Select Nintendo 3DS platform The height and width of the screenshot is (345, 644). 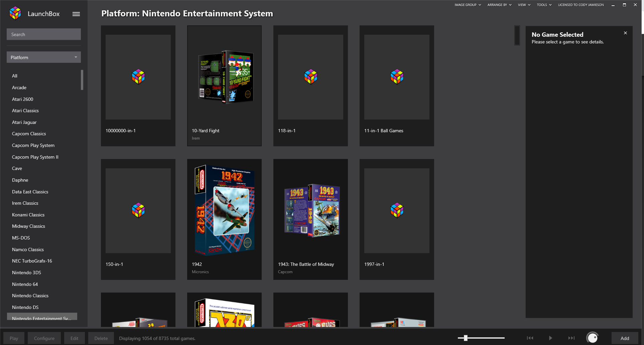(x=26, y=273)
